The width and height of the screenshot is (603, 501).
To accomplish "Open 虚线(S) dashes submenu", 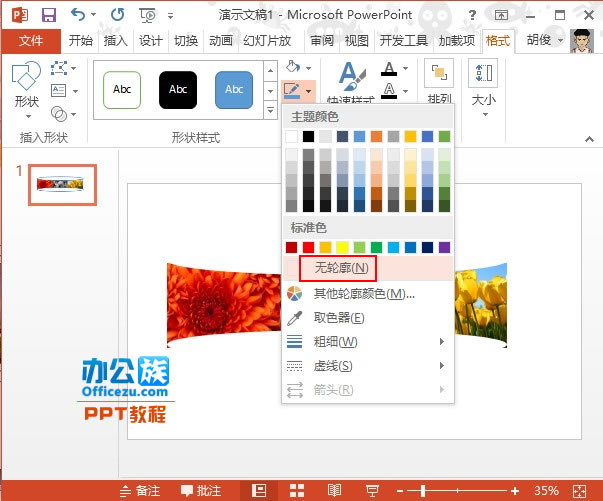I will pos(368,366).
